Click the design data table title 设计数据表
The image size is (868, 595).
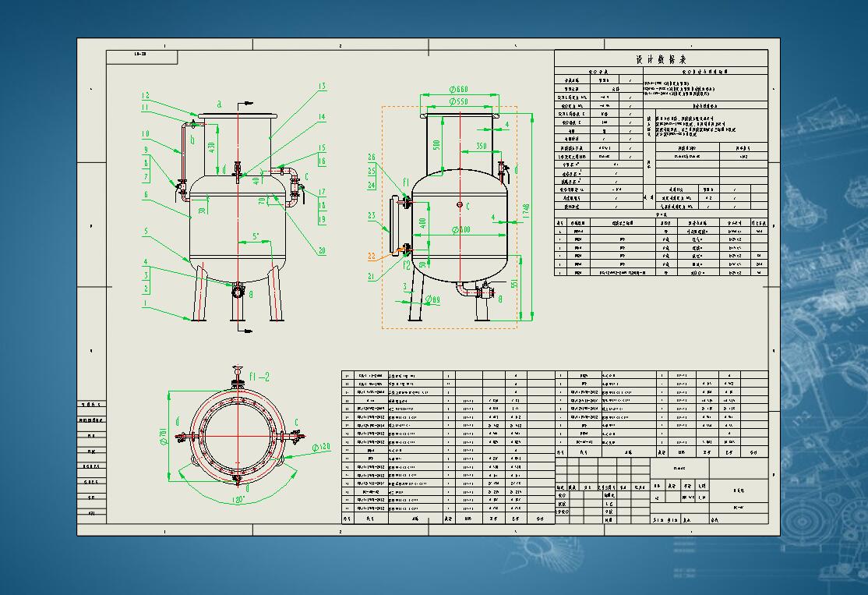pyautogui.click(x=661, y=59)
